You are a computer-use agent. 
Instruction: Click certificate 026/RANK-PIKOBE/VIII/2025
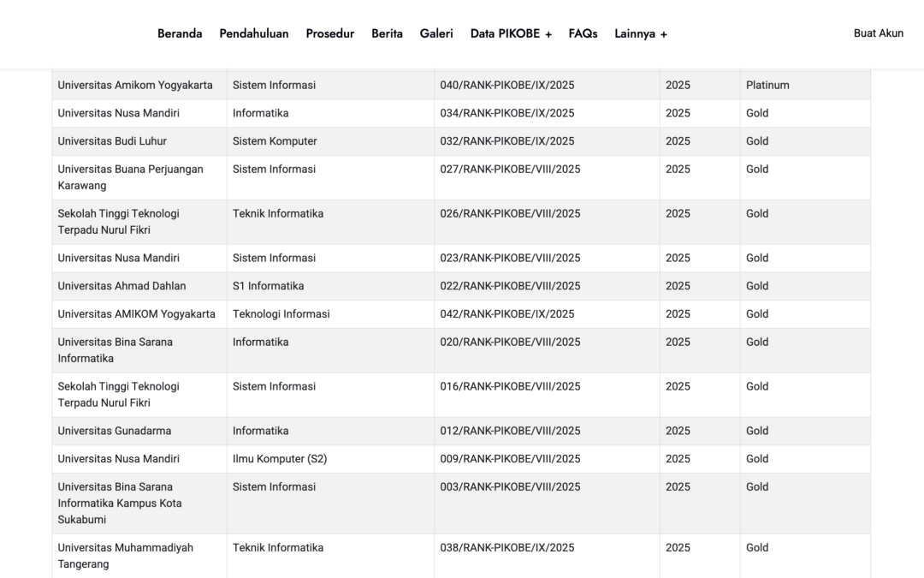click(510, 214)
